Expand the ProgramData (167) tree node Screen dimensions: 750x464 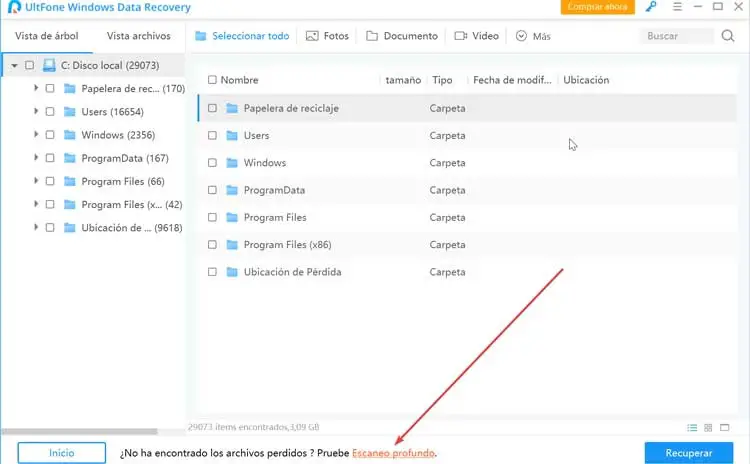[35, 157]
